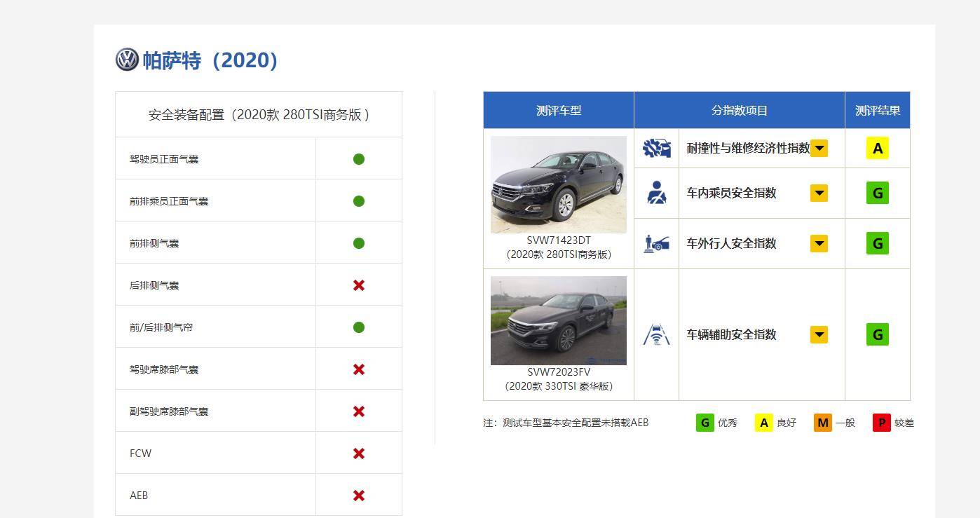Expand the 车外行人安全指数 dropdown arrow

pos(819,243)
